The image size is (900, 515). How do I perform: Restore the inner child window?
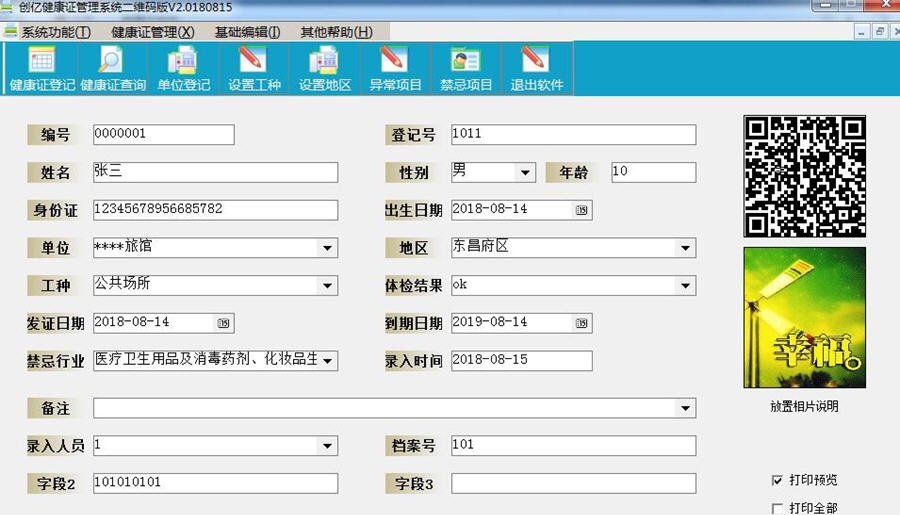[879, 32]
